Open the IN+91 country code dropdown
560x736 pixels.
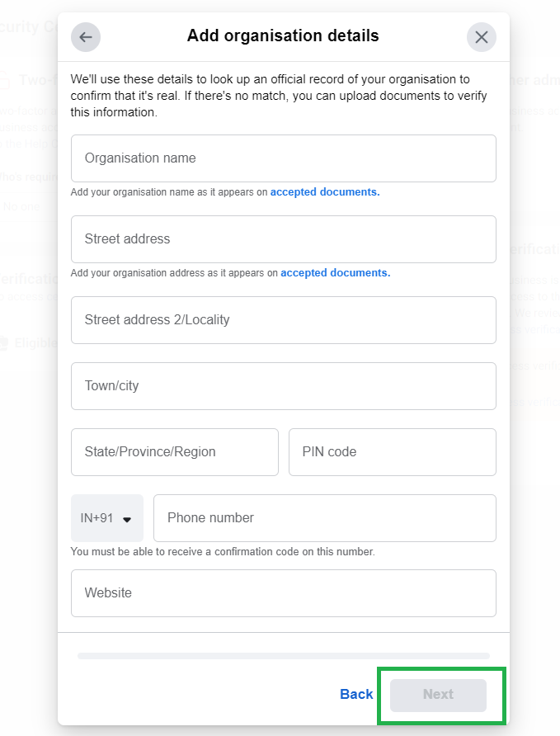coord(106,518)
